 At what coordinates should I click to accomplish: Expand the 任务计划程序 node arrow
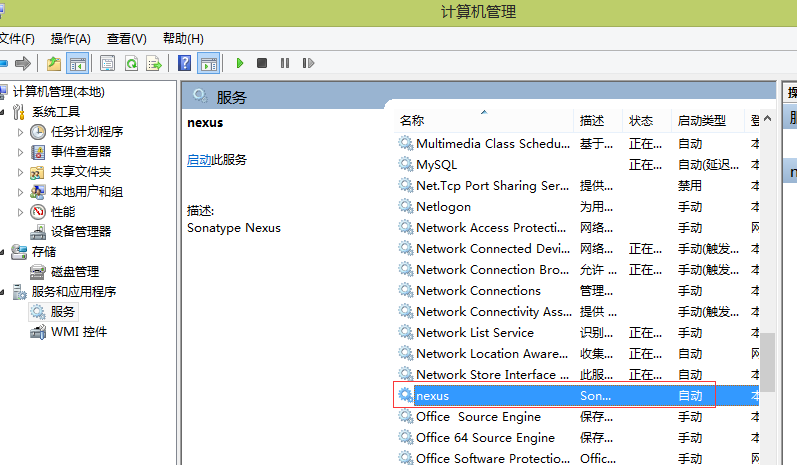click(20, 132)
